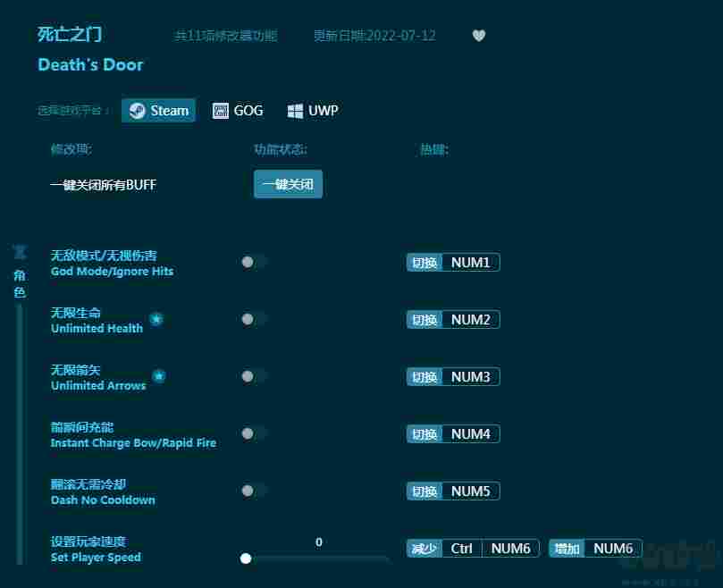The width and height of the screenshot is (723, 588).
Task: Click the player speed value 0
Action: click(319, 542)
